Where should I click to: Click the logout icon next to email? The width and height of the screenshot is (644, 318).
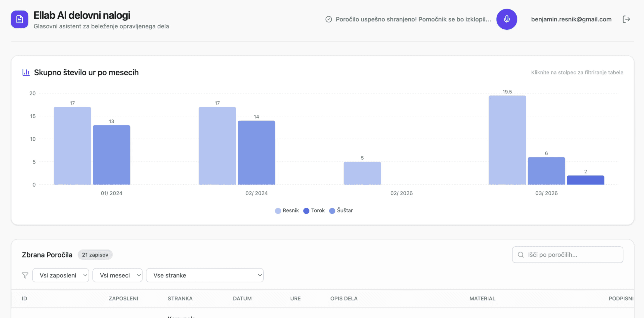[626, 19]
